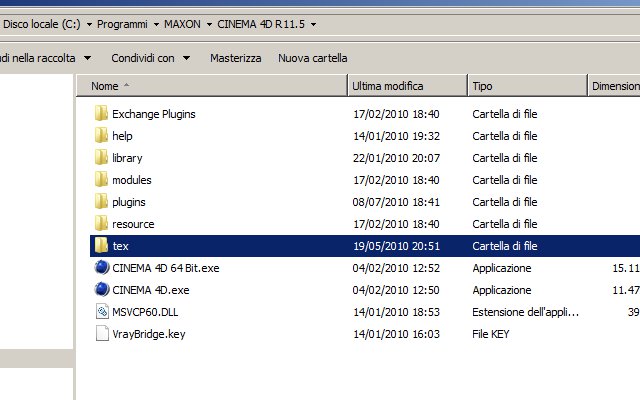640x400 pixels.
Task: Expand the Disco locale (C:) breadcrumb arrow
Action: tap(89, 24)
